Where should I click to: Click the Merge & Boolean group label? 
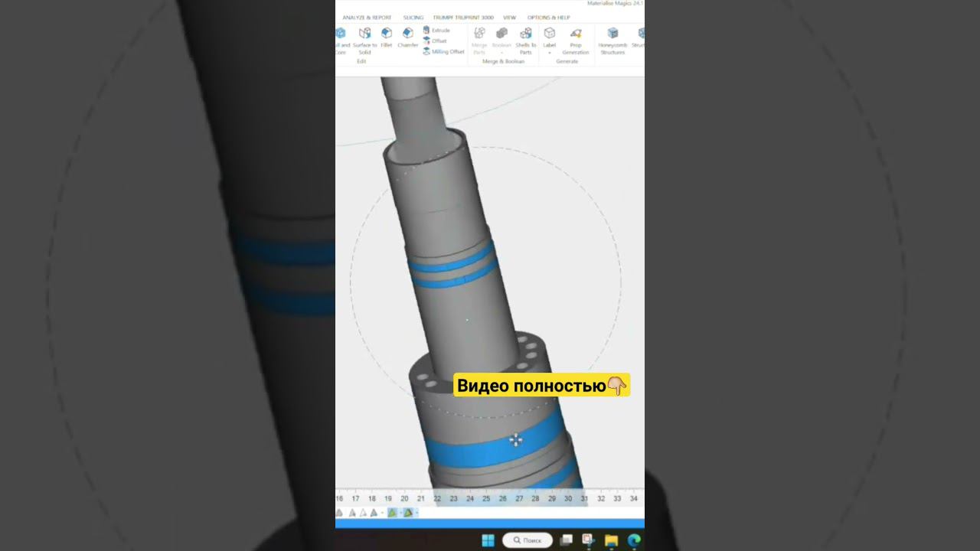[503, 61]
